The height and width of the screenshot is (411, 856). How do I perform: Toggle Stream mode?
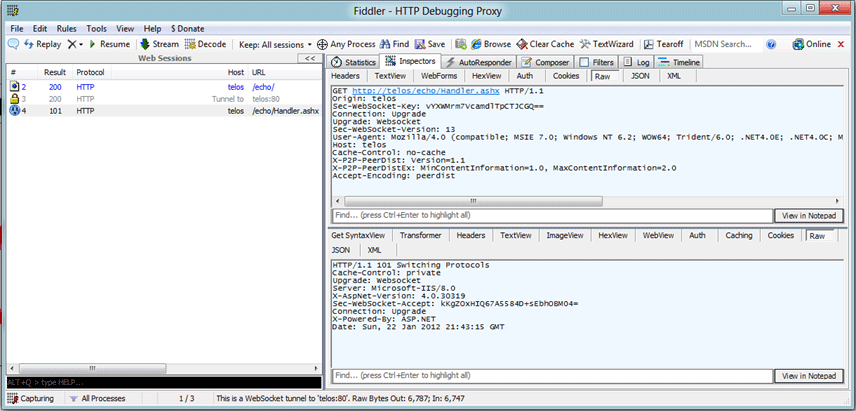[x=159, y=44]
